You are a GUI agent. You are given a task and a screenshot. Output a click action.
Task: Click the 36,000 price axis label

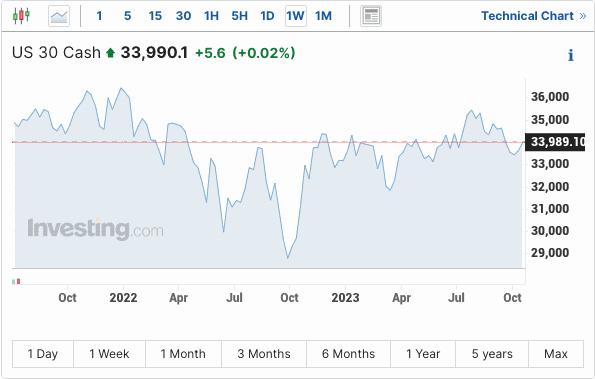point(550,97)
